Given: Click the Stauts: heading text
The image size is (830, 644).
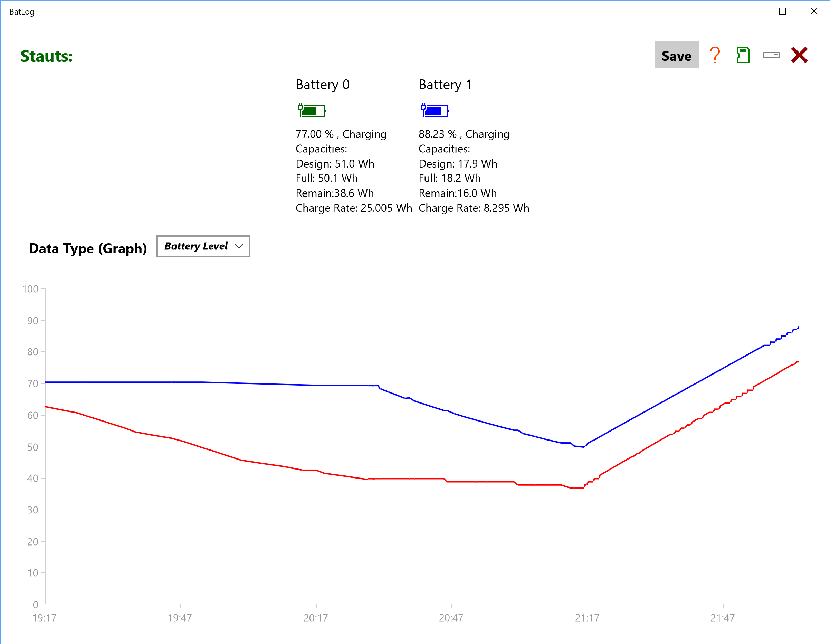Looking at the screenshot, I should 46,56.
